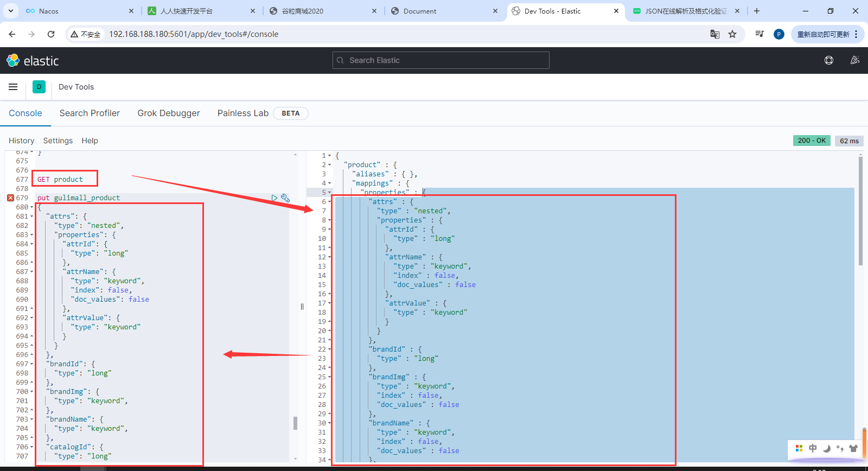Viewport: 868px width, 471px height.
Task: Click the punctuation icon in IME bar
Action: coord(840,448)
